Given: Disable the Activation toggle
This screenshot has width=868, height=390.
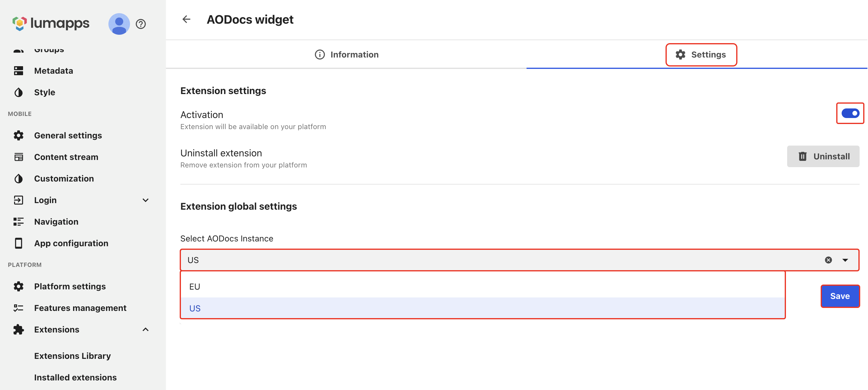Looking at the screenshot, I should coord(850,113).
